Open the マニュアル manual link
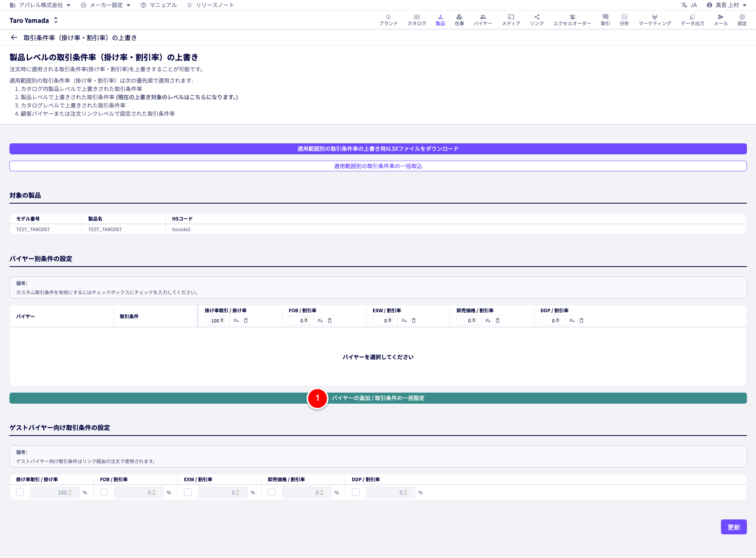This screenshot has width=756, height=558. click(x=159, y=5)
